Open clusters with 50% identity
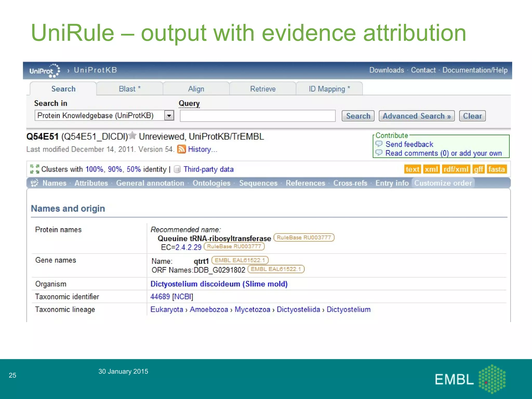532x399 pixels. click(134, 169)
